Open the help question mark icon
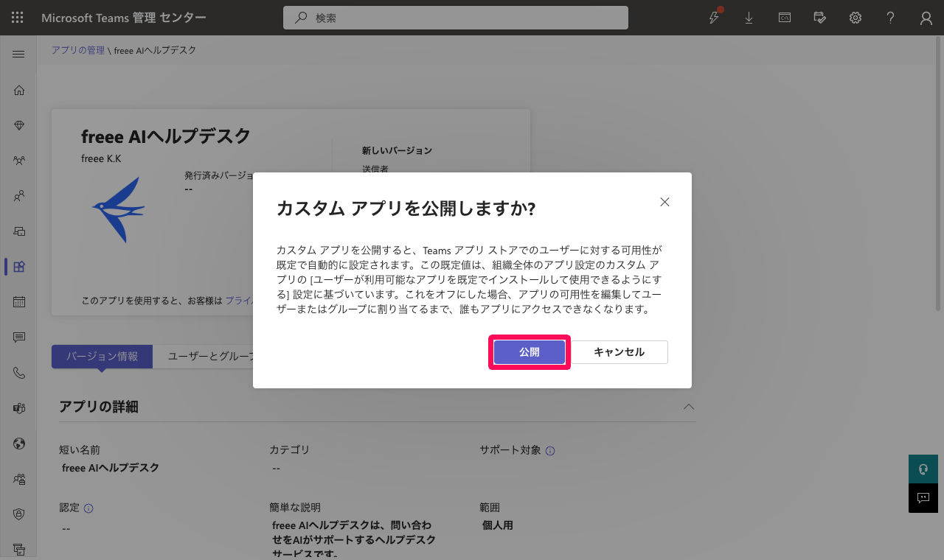Screen dimensions: 944x560 [x=891, y=18]
